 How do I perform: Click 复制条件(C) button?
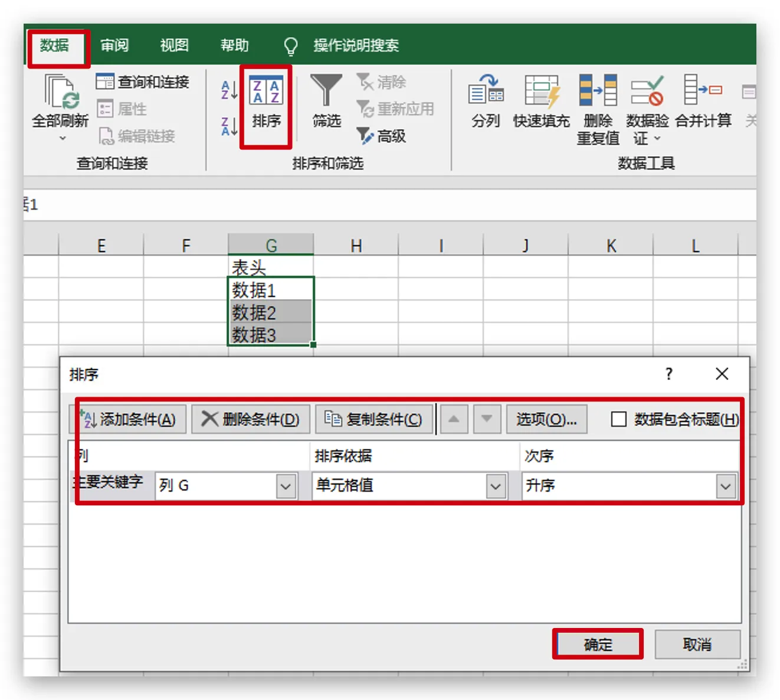pos(373,420)
